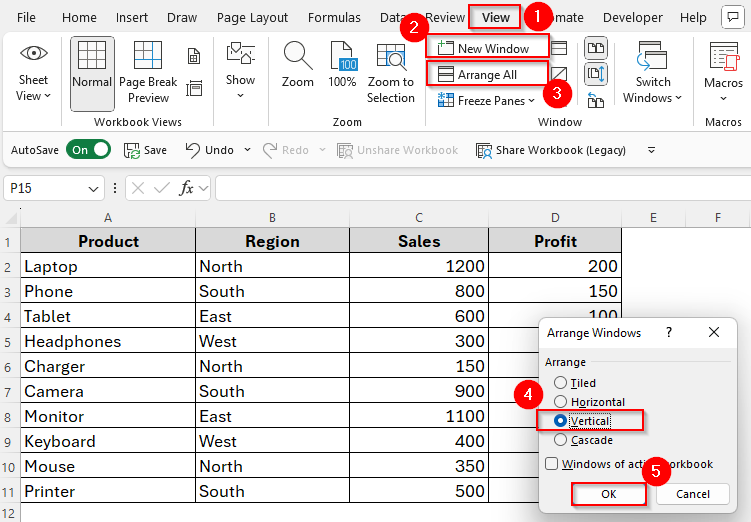Image resolution: width=751 pixels, height=522 pixels.
Task: Toggle the AutoSave switch
Action: pyautogui.click(x=88, y=150)
